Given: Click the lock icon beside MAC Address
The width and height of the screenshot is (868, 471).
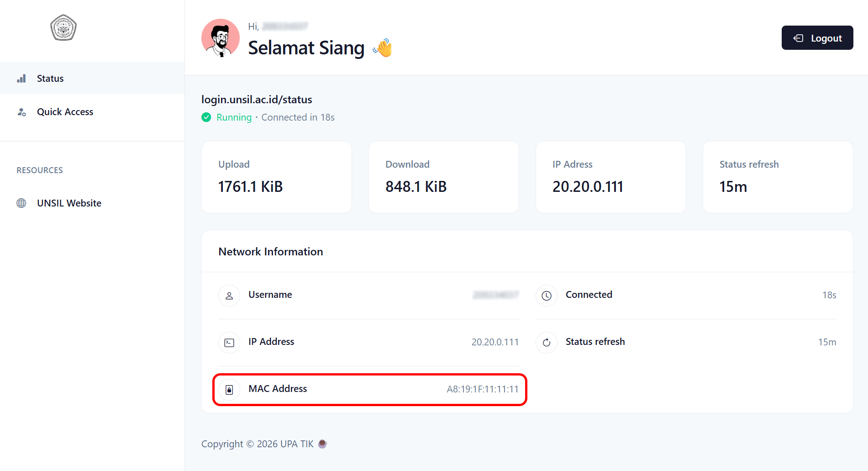Looking at the screenshot, I should [229, 389].
